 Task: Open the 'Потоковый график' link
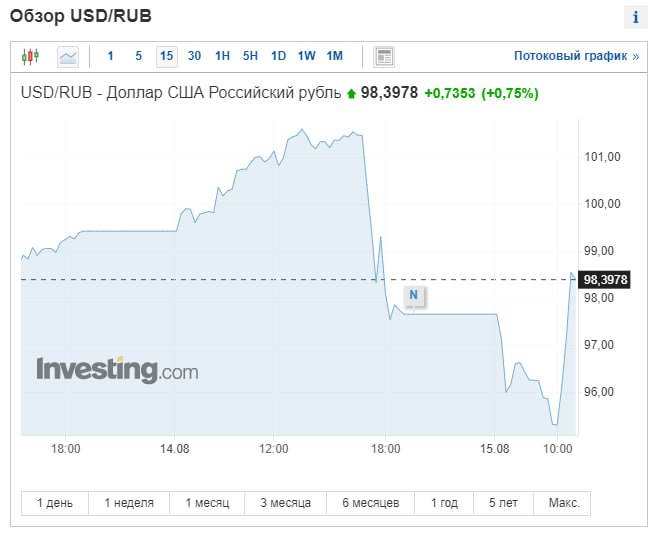pos(576,56)
